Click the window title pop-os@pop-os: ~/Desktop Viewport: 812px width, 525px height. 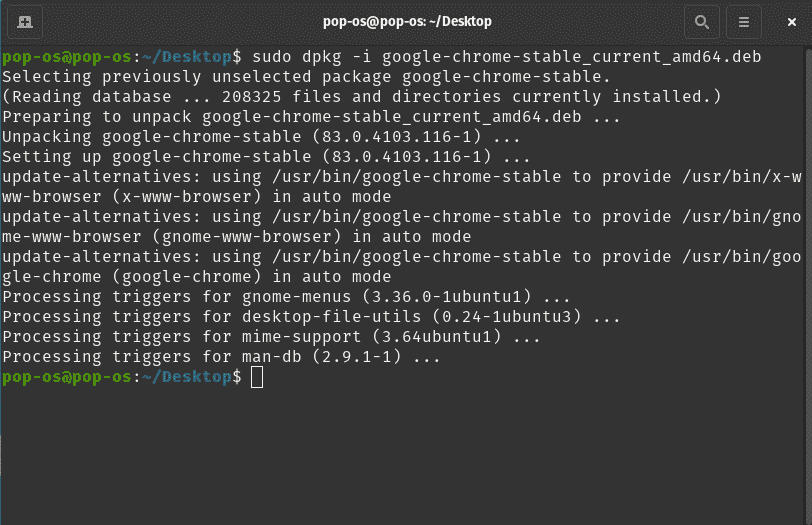pyautogui.click(x=407, y=21)
